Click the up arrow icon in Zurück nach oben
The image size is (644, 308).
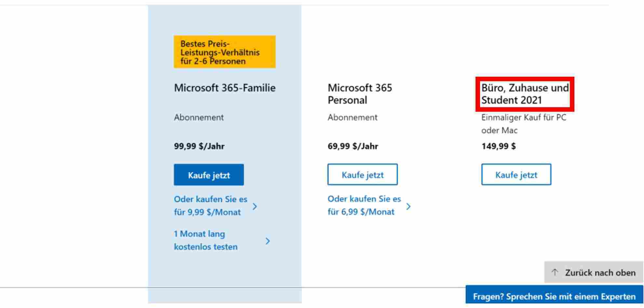555,272
